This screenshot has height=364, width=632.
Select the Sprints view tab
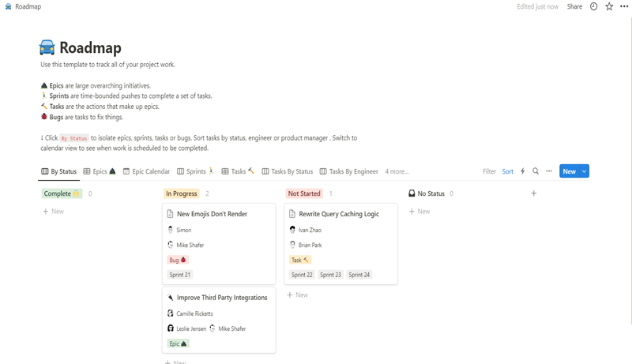pyautogui.click(x=196, y=171)
